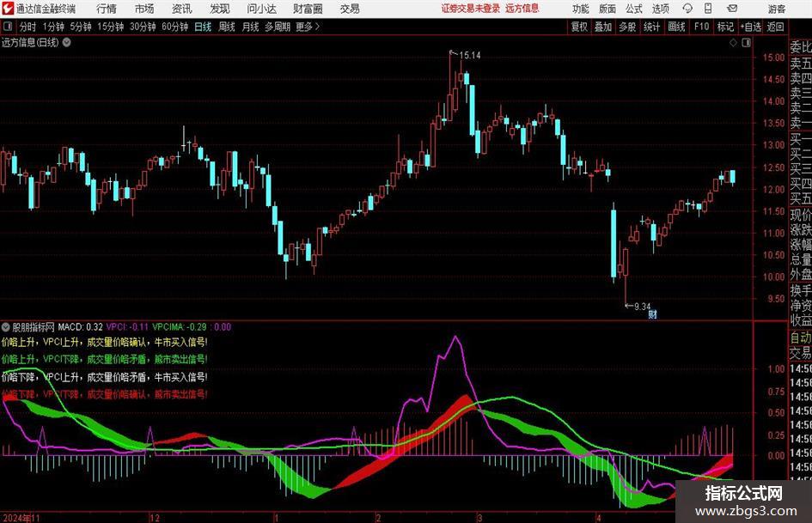Toggle the chart panel layout icon
Viewport: 812px width, 523px height.
[x=746, y=43]
